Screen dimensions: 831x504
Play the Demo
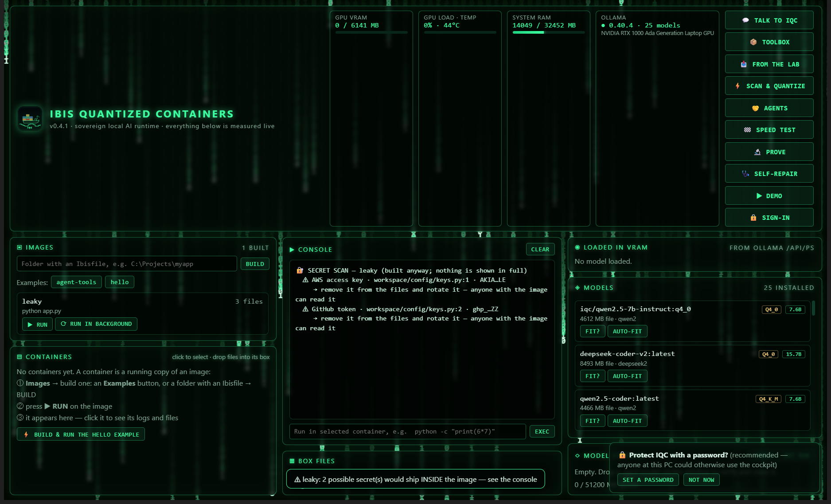769,196
